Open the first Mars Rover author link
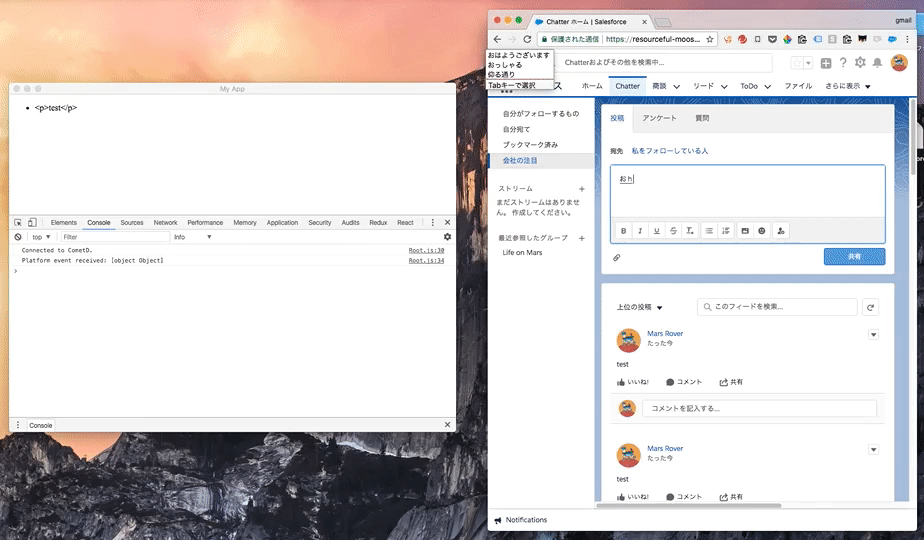 pos(665,334)
